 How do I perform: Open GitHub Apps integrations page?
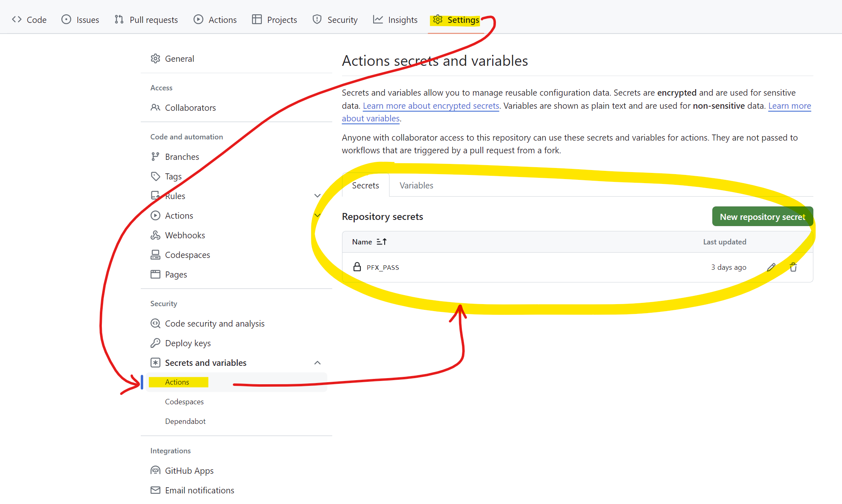[189, 471]
